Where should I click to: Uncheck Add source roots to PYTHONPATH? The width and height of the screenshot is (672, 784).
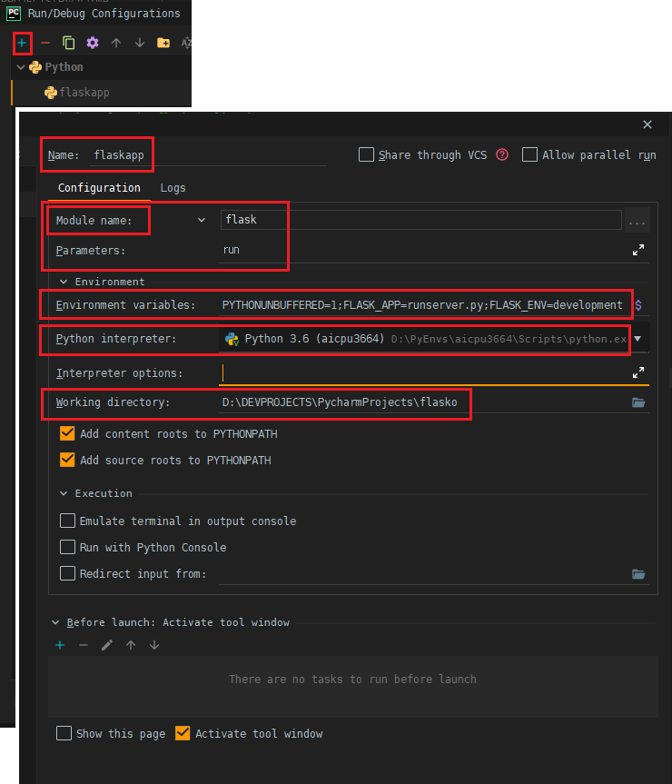(67, 460)
